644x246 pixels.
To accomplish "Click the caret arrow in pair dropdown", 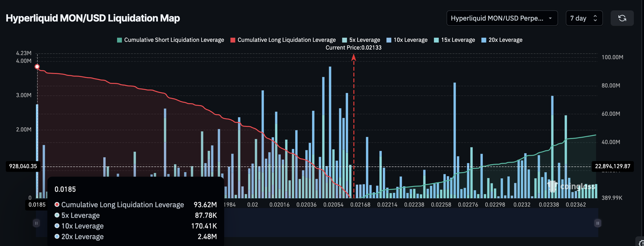I will click(x=550, y=18).
